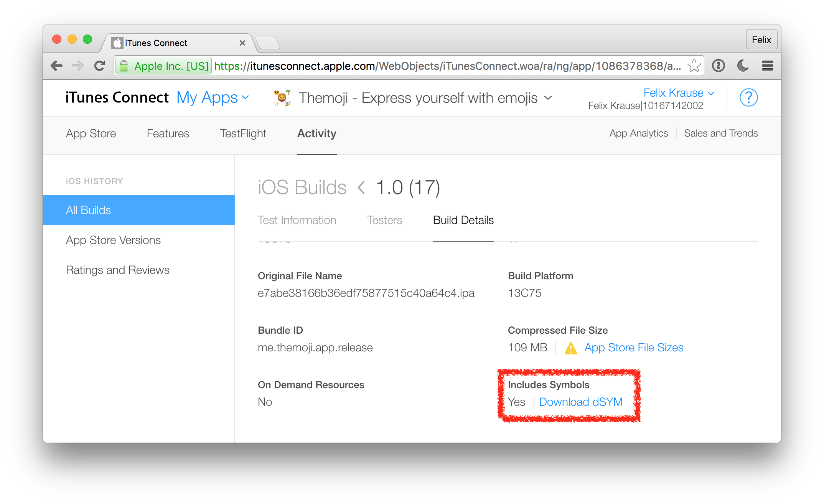Click the build platform value 13C75
824x504 pixels.
tap(524, 293)
